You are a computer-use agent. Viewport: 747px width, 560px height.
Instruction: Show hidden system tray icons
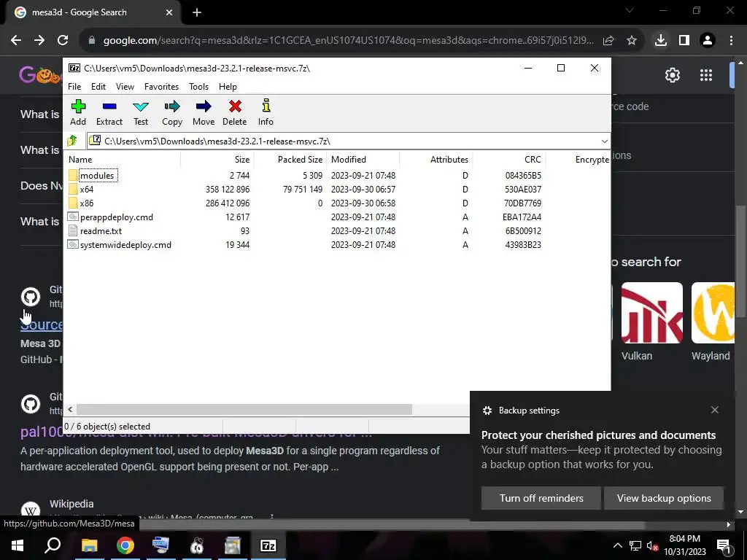pos(617,545)
